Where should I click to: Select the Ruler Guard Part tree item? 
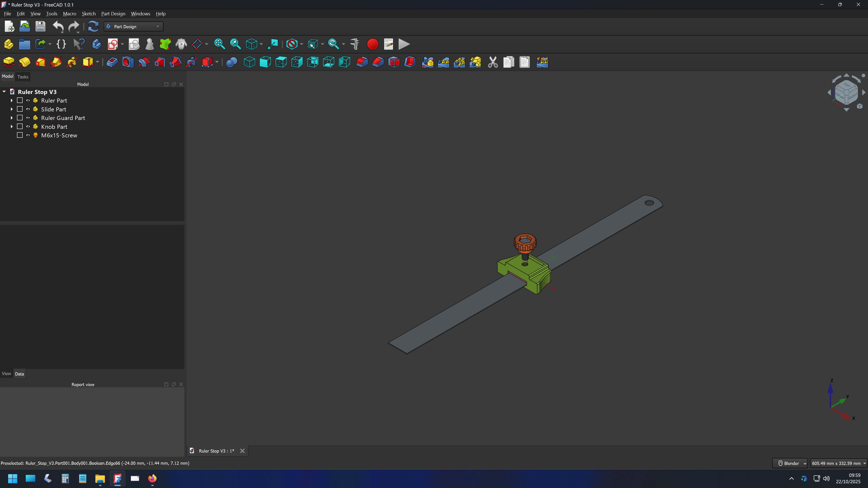click(x=63, y=118)
